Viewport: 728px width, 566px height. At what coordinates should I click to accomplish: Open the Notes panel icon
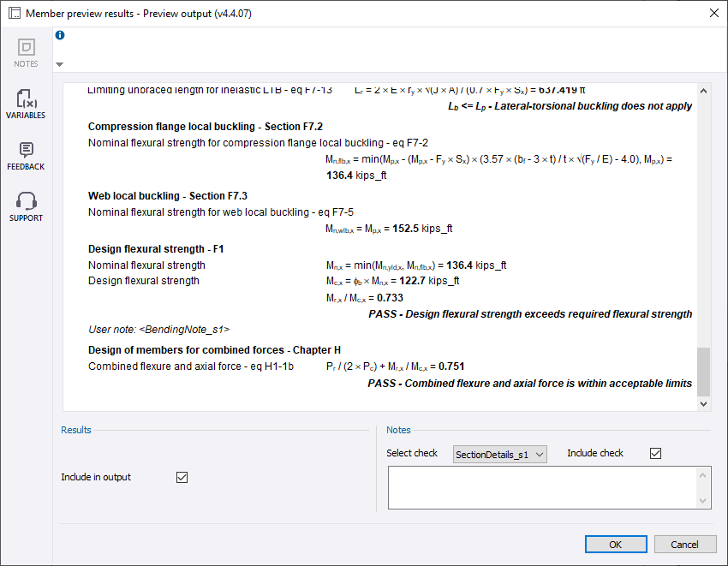pos(26,53)
